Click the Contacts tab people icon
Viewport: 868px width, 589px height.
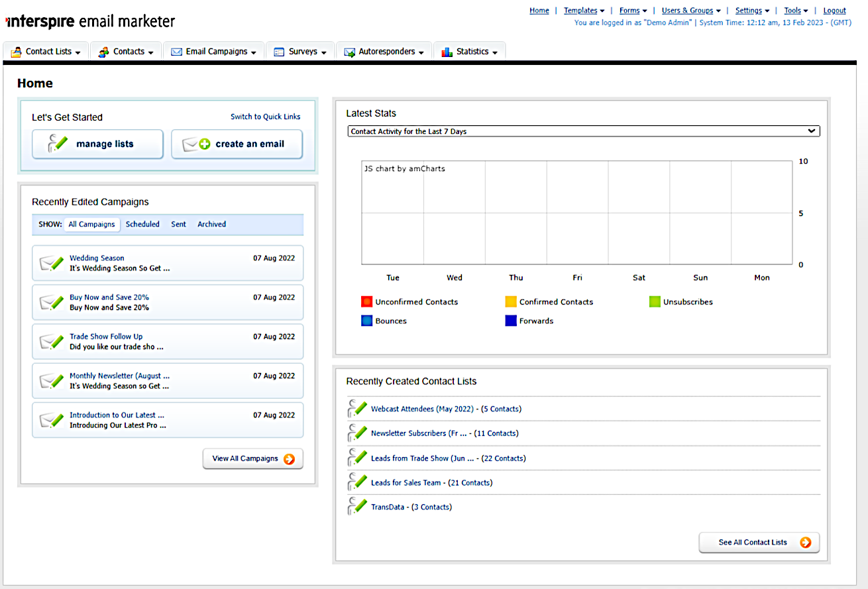tap(103, 52)
